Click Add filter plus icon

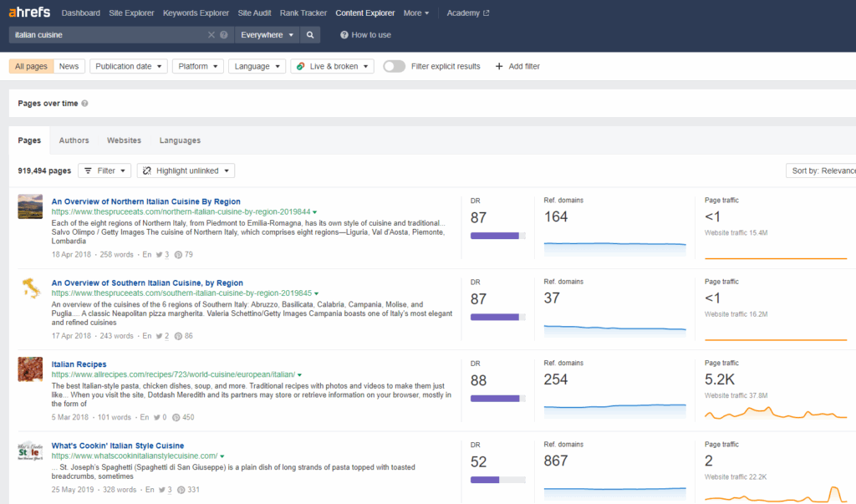click(499, 66)
